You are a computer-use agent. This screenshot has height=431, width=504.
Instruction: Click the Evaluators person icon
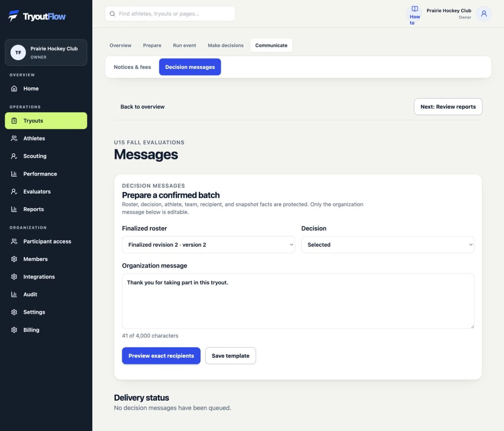14,192
